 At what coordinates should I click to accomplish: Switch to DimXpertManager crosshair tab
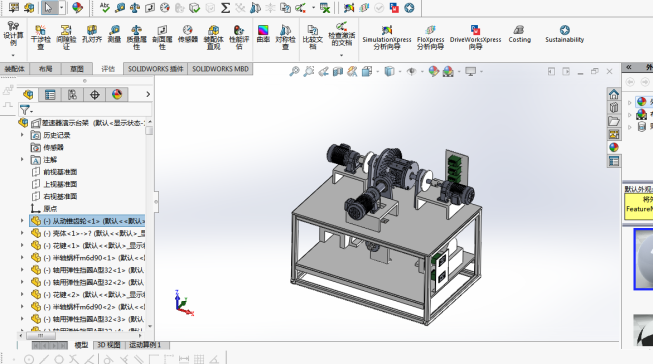[x=95, y=95]
